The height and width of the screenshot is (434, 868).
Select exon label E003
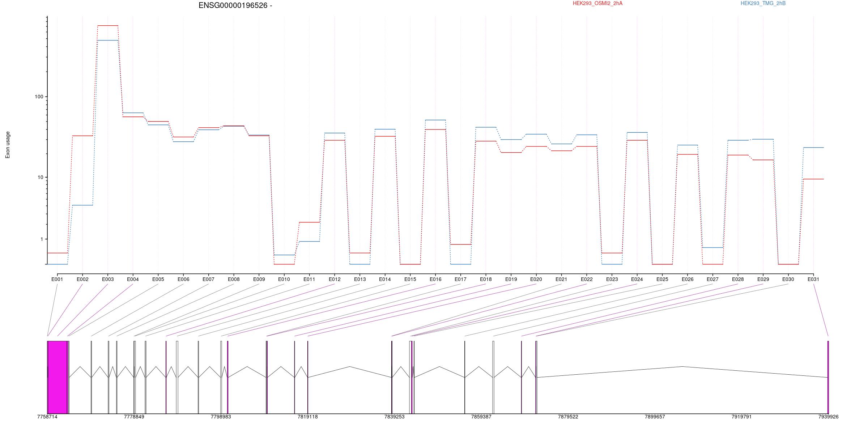pyautogui.click(x=108, y=279)
